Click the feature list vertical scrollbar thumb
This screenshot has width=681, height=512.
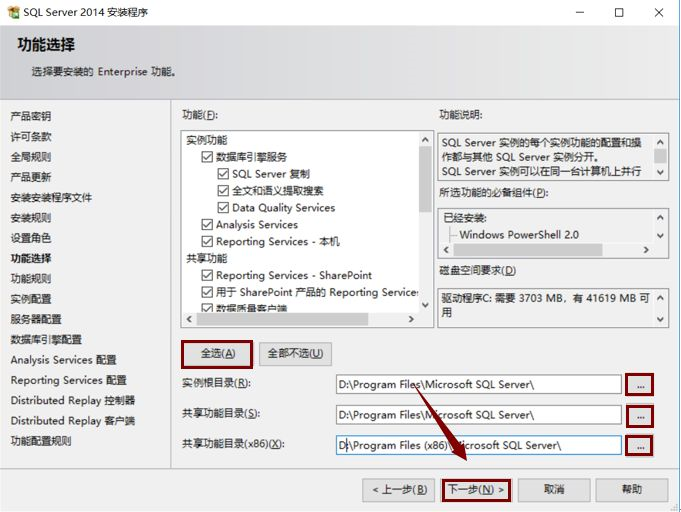[x=425, y=179]
